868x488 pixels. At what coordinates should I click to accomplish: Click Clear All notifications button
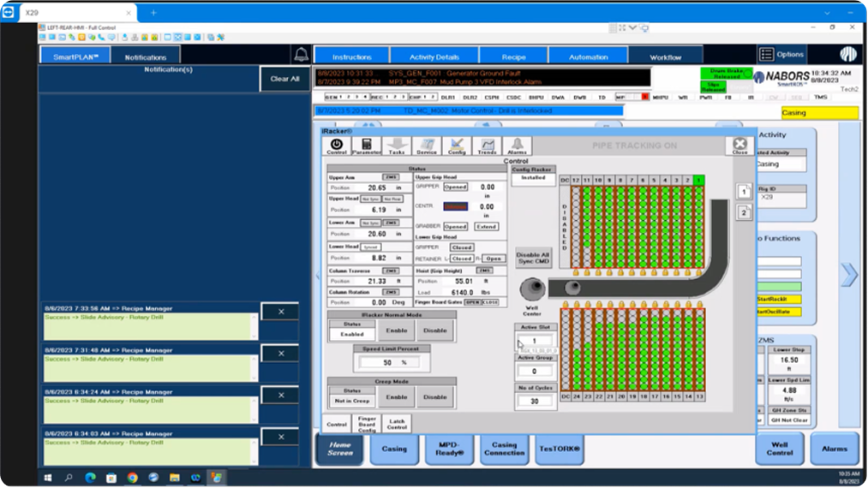tap(284, 79)
